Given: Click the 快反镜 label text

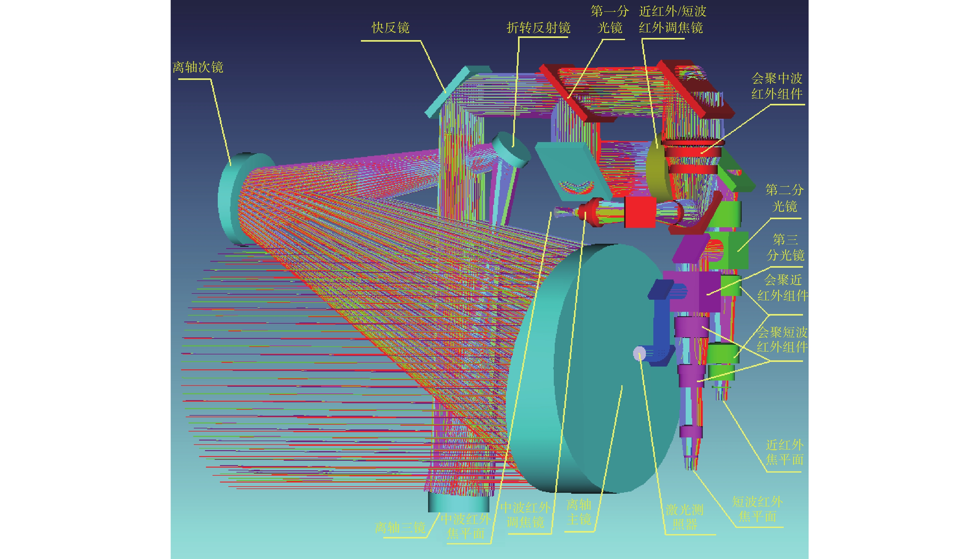Looking at the screenshot, I should tap(390, 28).
